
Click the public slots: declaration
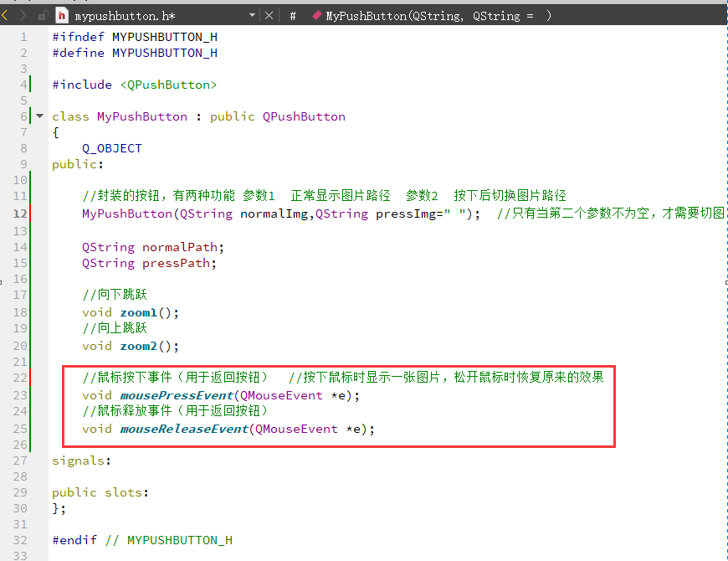tap(100, 492)
